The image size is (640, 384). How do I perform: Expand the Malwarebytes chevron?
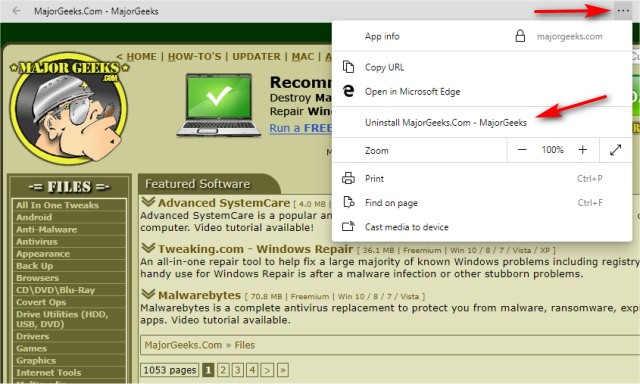point(148,294)
